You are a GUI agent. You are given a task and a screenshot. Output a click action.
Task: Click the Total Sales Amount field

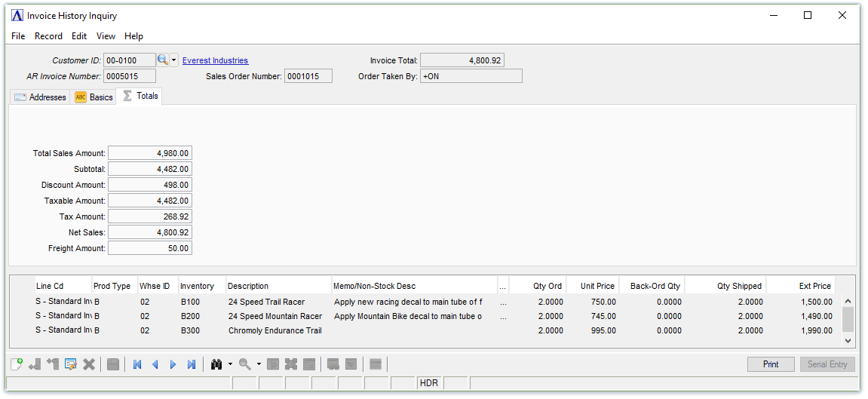point(149,153)
